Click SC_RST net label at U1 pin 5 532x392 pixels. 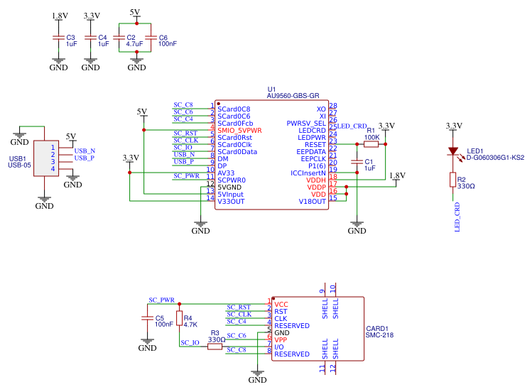pos(185,134)
